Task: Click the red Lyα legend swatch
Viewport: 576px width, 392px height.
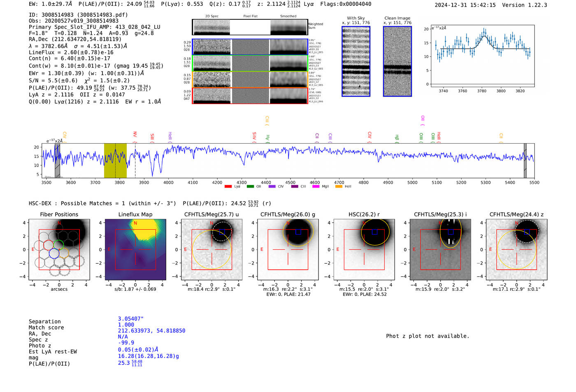Action: (x=228, y=187)
